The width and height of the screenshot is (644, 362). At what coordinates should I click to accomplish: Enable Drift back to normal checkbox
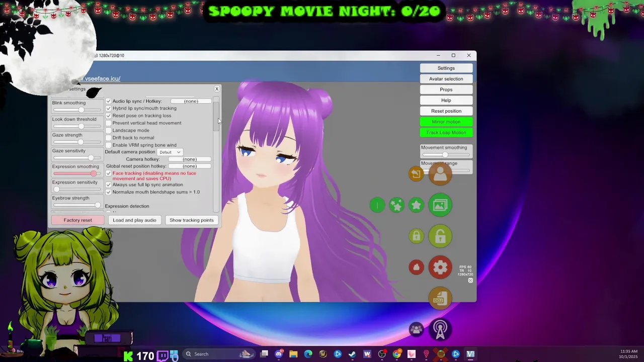click(108, 138)
